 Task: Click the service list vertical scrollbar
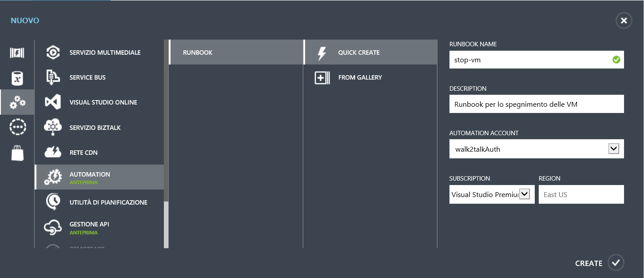click(x=167, y=144)
